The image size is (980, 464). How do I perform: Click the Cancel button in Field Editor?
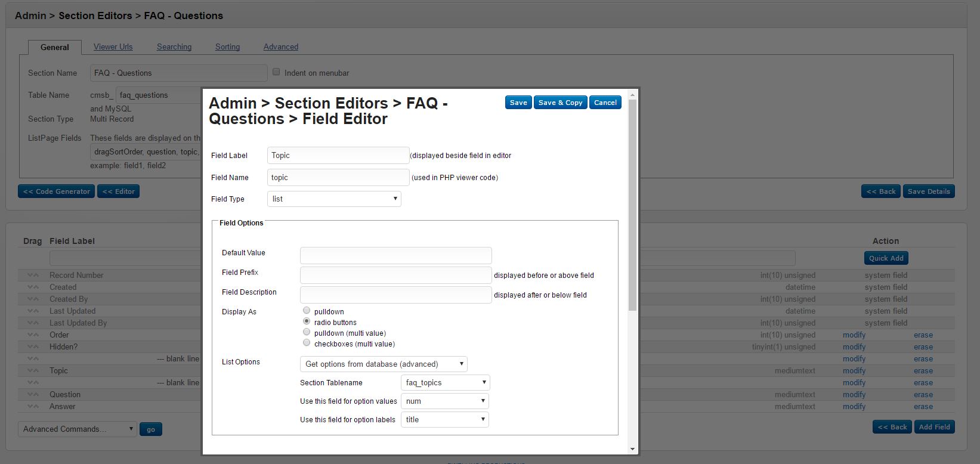[x=605, y=103]
